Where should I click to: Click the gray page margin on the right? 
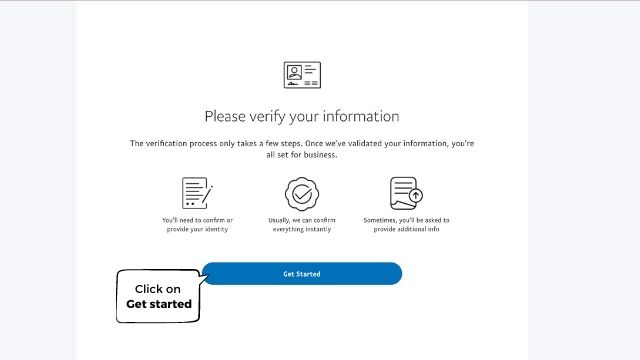[x=584, y=180]
